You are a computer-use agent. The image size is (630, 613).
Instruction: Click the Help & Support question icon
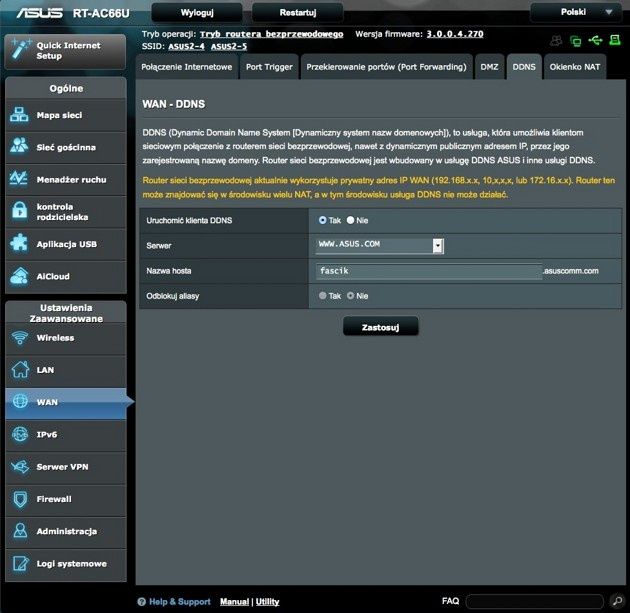[141, 601]
